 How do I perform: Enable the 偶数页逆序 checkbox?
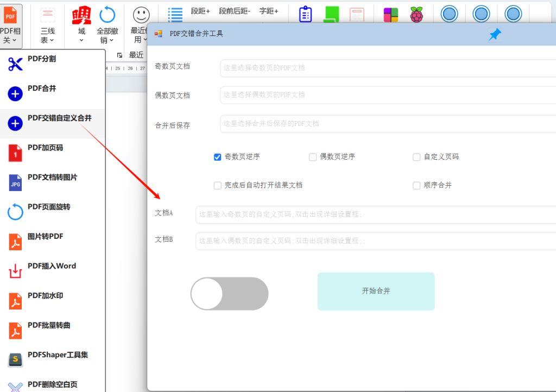[x=313, y=157]
